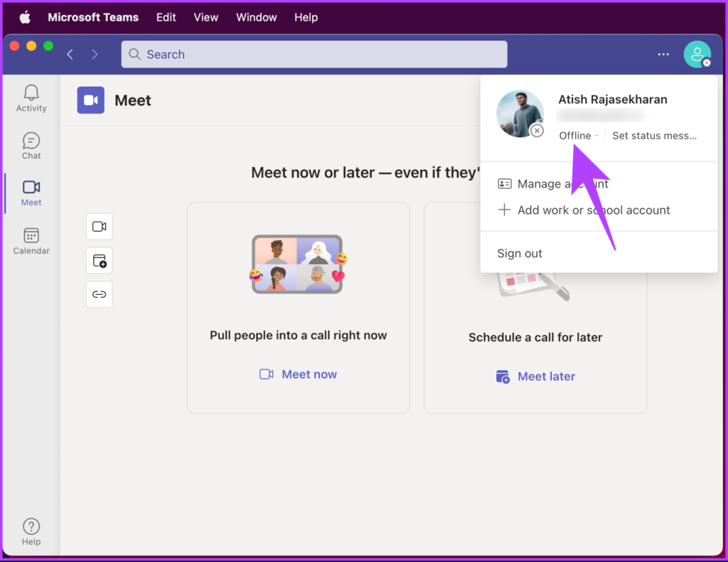
Task: Click the profile avatar in the top bar
Action: pyautogui.click(x=697, y=54)
